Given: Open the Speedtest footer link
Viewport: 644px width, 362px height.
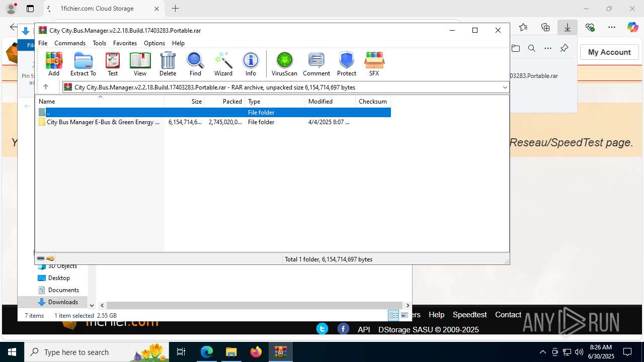Looking at the screenshot, I should (x=469, y=314).
